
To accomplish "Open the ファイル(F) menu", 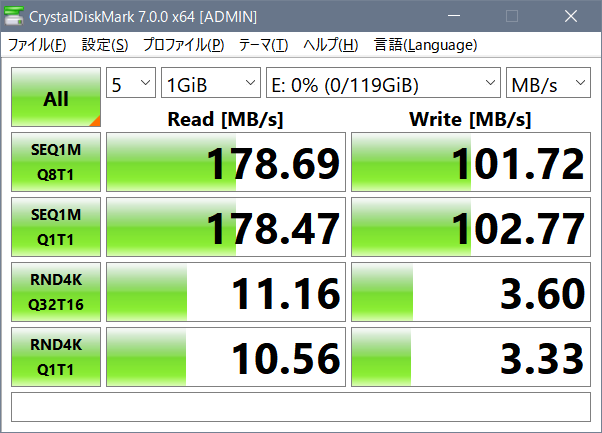I will pos(37,45).
